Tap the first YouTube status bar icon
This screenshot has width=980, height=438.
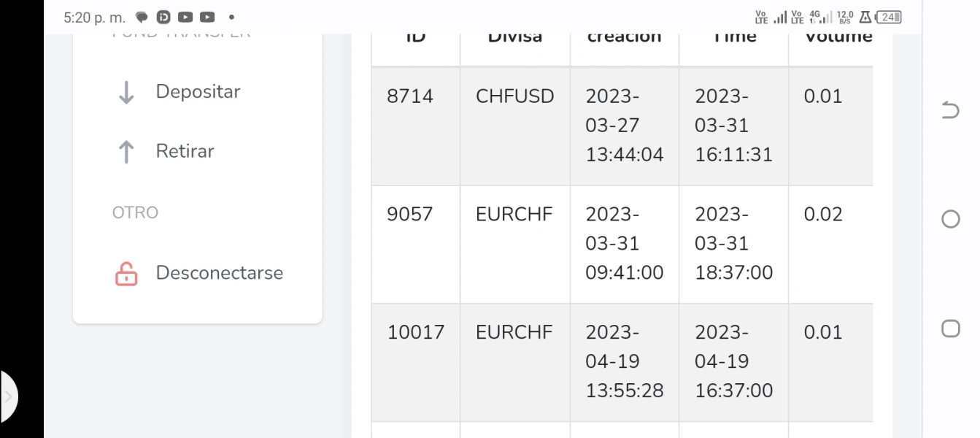coord(185,17)
